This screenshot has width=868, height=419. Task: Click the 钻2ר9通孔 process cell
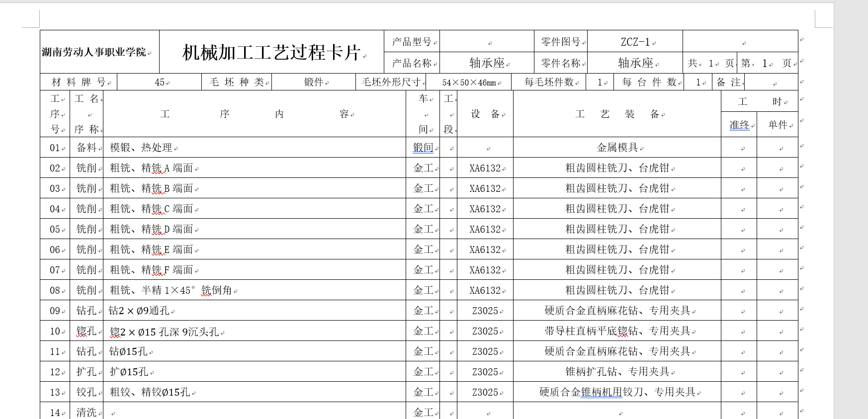click(x=255, y=311)
